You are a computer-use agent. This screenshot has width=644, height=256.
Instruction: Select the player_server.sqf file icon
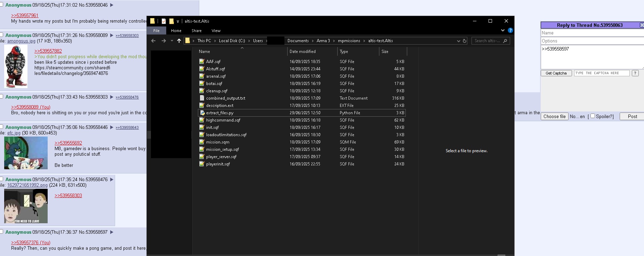202,156
